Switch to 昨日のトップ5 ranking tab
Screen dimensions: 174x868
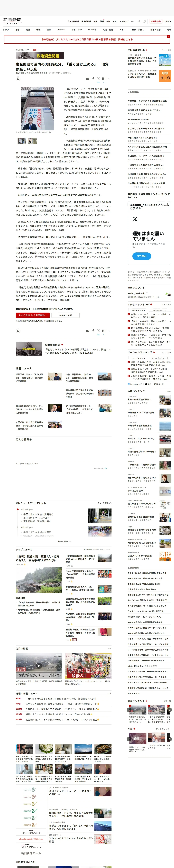pyautogui.click(x=160, y=310)
